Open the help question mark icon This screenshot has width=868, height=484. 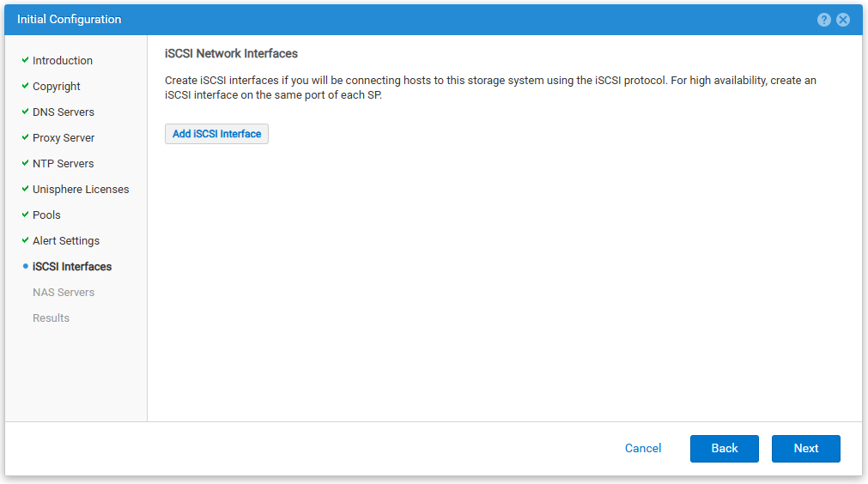click(823, 20)
